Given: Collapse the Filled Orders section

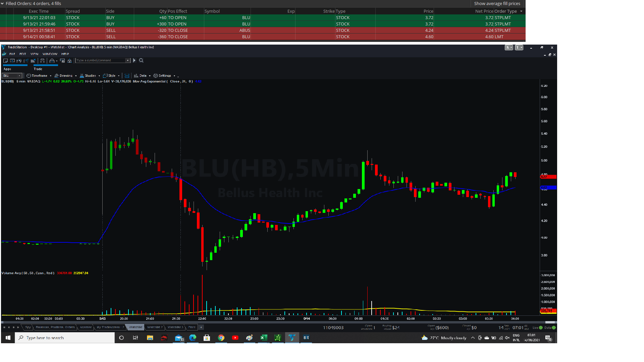Looking at the screenshot, I should (2, 4).
